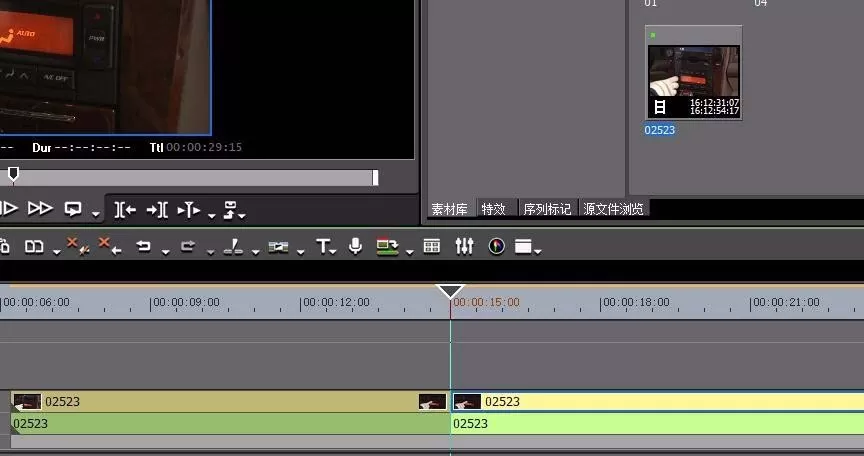This screenshot has height=456, width=864.
Task: Click the undo icon
Action: (144, 246)
